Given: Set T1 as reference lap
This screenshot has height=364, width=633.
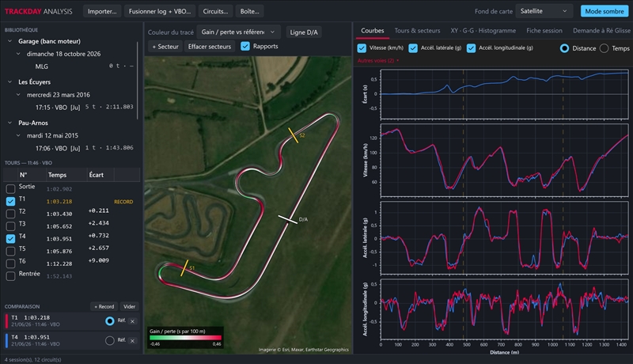Looking at the screenshot, I should click(x=109, y=321).
